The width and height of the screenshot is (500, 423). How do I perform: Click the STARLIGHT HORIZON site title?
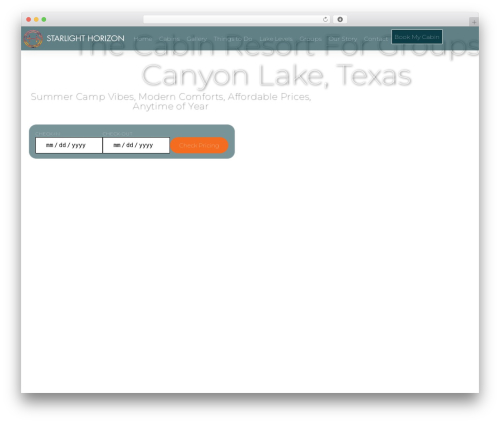[85, 39]
